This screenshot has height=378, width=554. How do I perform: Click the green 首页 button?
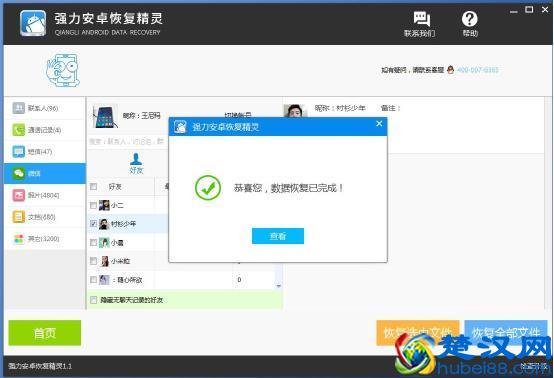pyautogui.click(x=45, y=333)
